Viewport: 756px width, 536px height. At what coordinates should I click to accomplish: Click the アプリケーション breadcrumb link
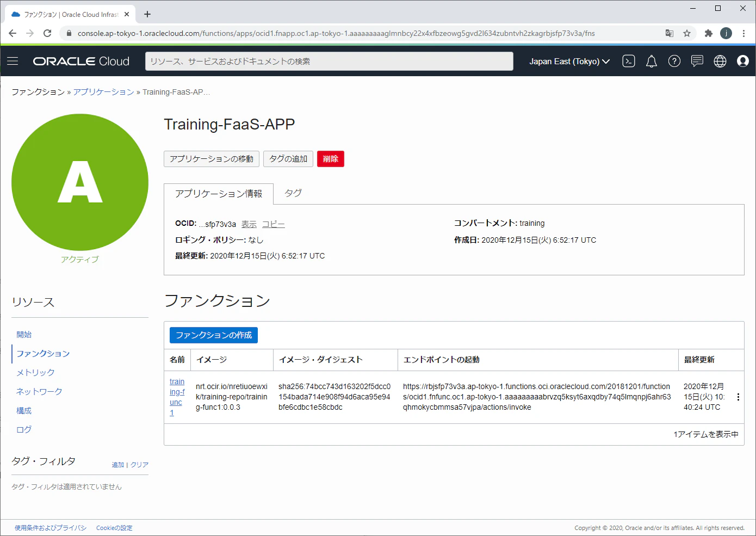(104, 92)
